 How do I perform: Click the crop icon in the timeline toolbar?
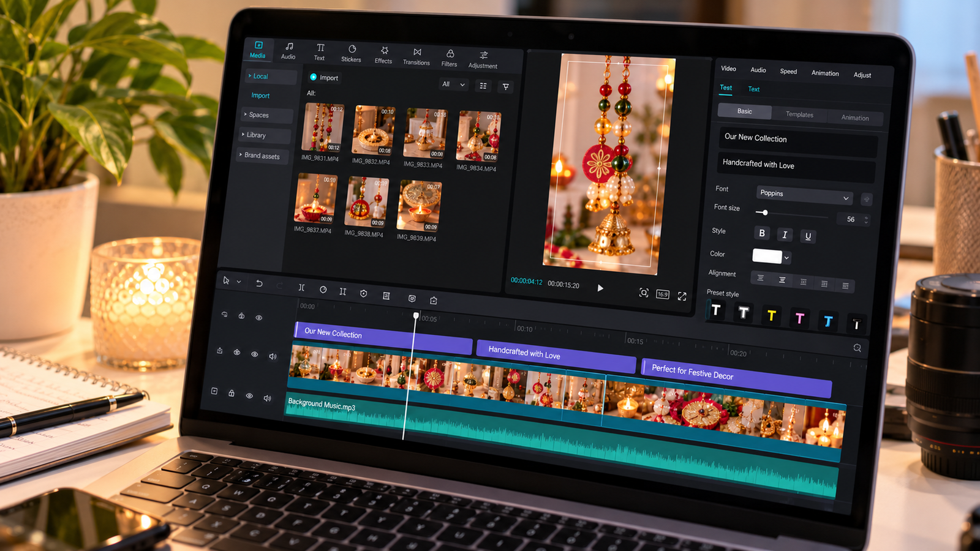pos(386,296)
